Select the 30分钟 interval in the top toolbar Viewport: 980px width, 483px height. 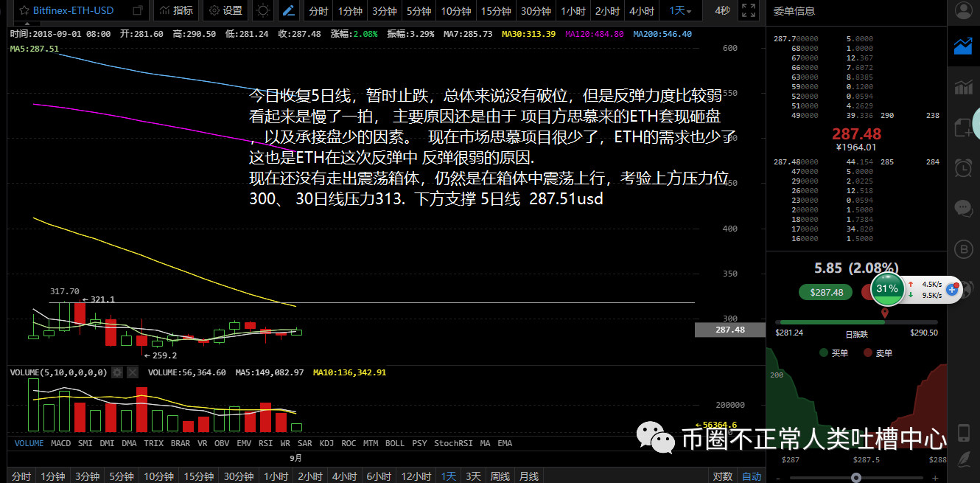(536, 11)
